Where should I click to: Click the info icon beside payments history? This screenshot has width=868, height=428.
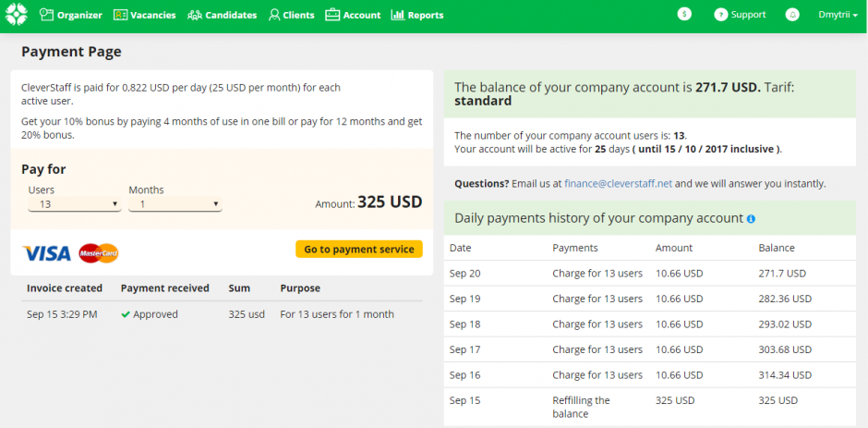[751, 219]
